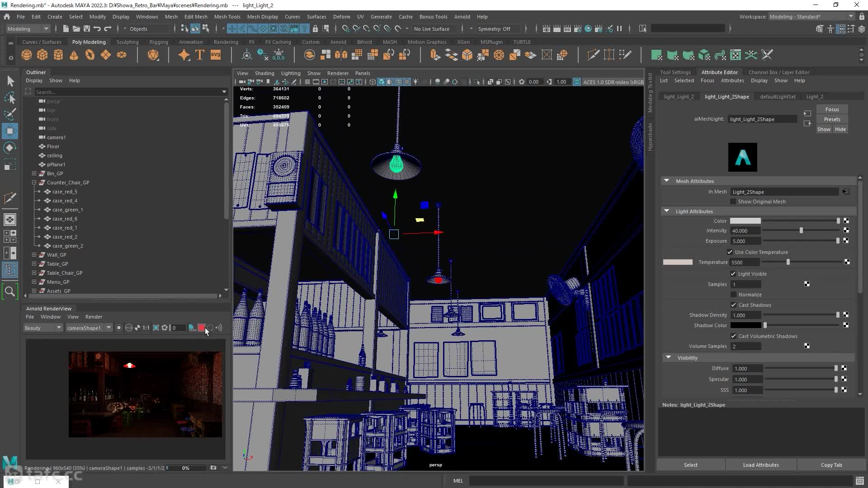Open the Workspace dropdown
The image size is (868, 488).
pyautogui.click(x=811, y=16)
